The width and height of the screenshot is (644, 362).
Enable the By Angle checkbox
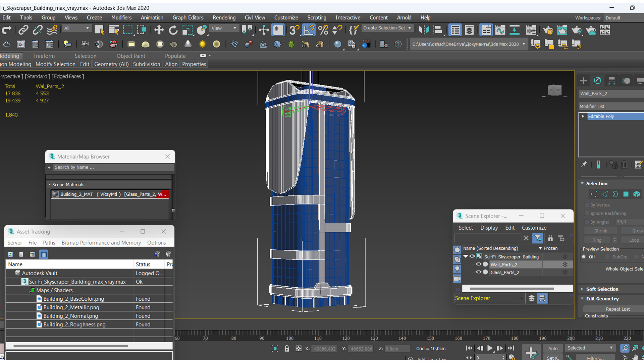587,222
